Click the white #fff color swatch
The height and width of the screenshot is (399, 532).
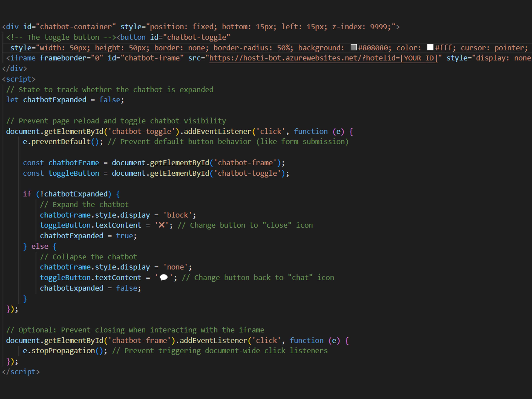click(430, 47)
